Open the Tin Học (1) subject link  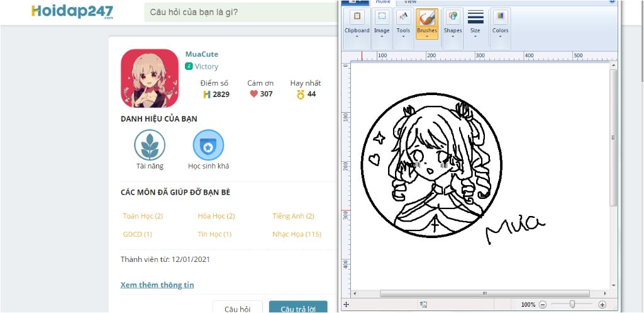pos(214,234)
